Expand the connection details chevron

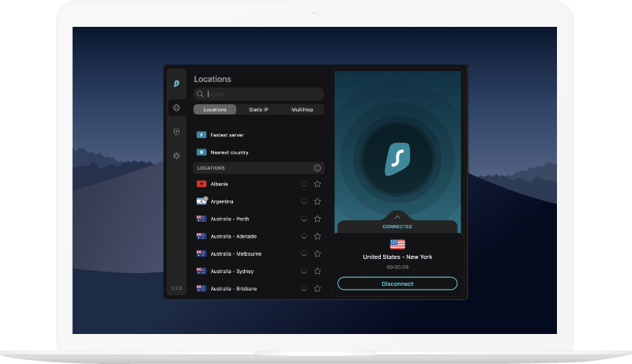[x=397, y=217]
